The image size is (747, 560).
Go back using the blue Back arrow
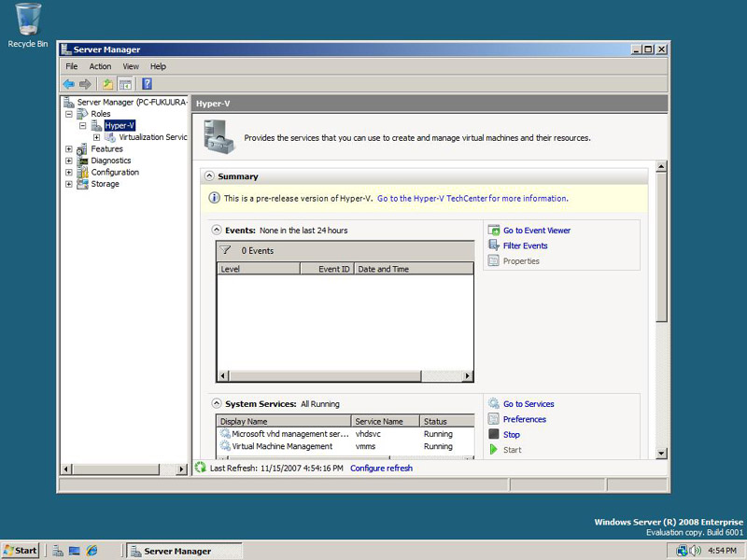pyautogui.click(x=68, y=84)
